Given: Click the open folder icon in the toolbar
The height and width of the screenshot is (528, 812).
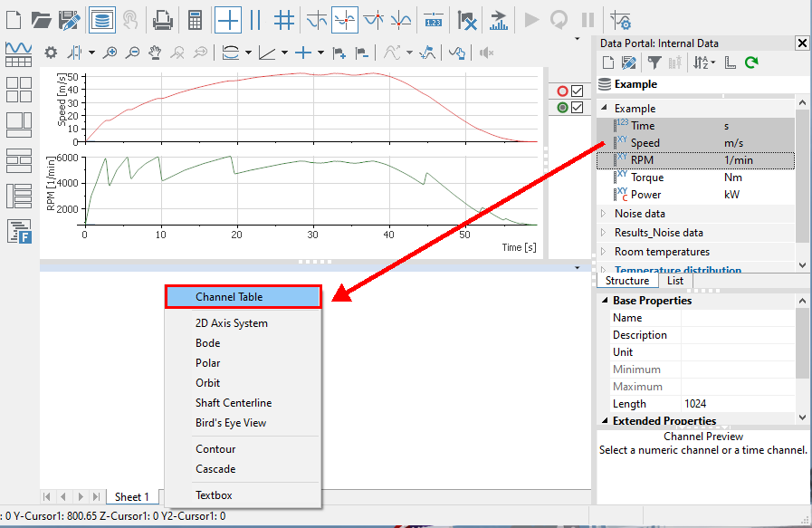Looking at the screenshot, I should point(41,18).
